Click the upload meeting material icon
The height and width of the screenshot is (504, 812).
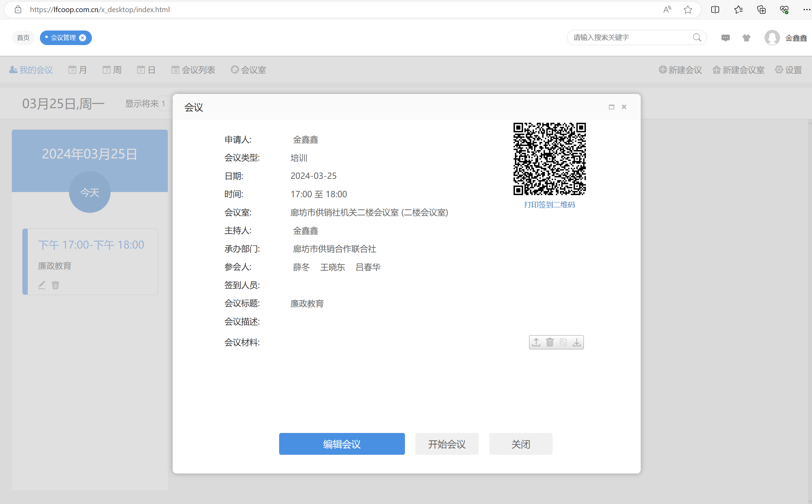536,342
